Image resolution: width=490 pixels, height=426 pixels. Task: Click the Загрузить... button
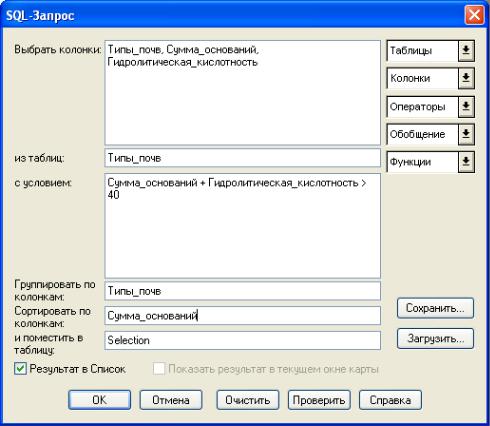[435, 339]
